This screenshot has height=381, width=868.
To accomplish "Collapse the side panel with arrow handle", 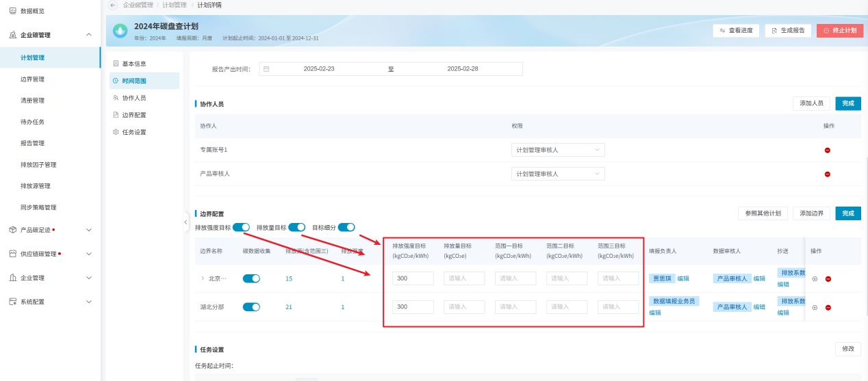I will tap(186, 222).
